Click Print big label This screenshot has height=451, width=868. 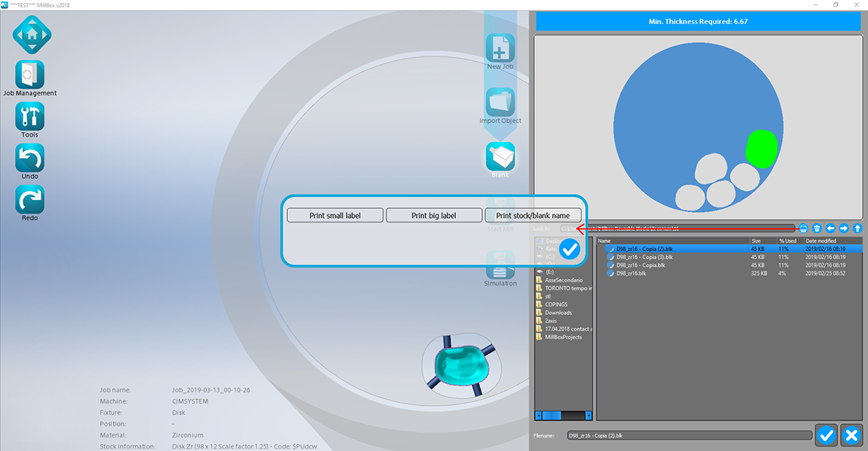[433, 215]
